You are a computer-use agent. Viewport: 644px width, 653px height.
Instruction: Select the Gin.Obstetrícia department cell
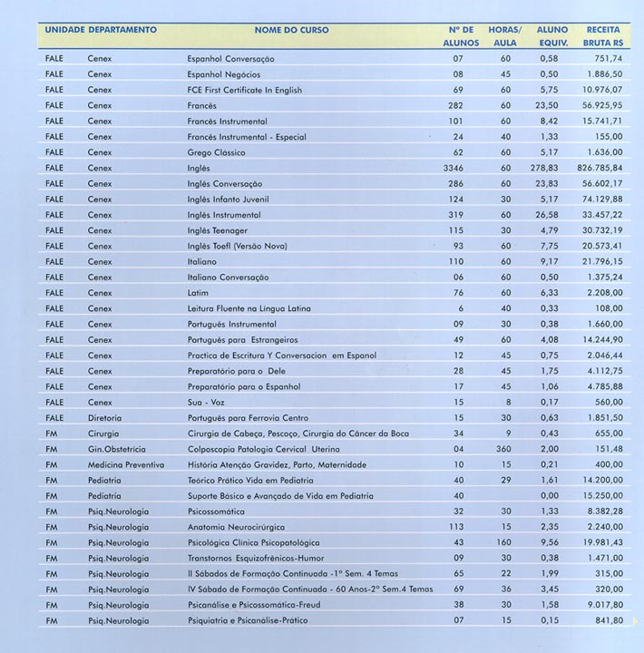point(120,450)
